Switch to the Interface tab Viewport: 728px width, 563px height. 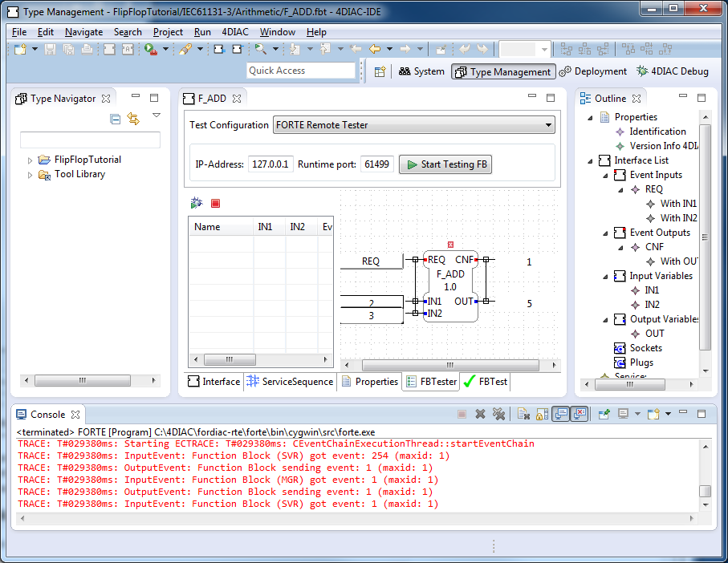tap(214, 381)
